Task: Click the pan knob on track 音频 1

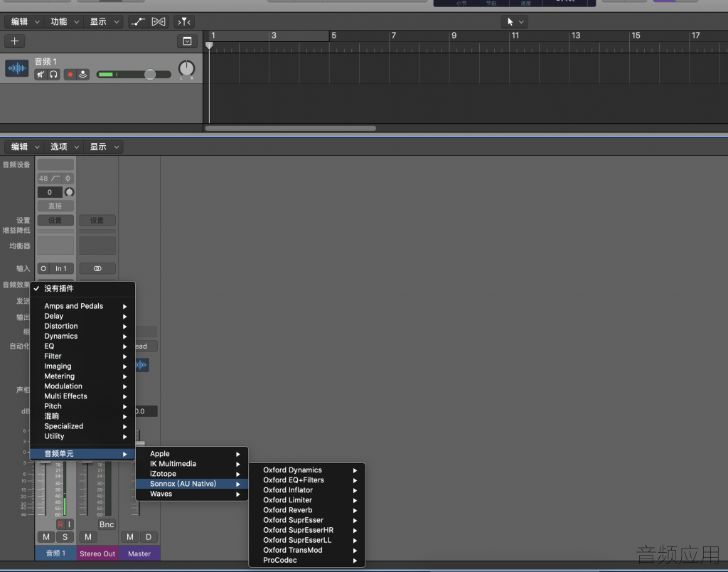Action: point(187,69)
